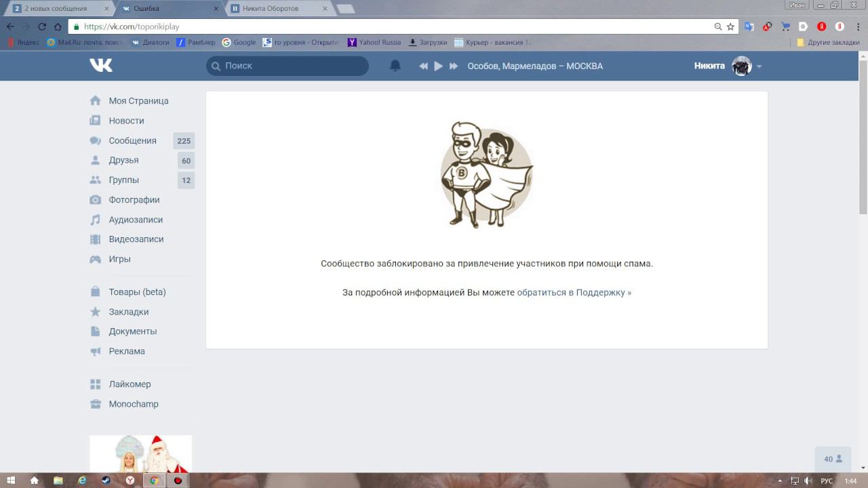Click the megaphone icon for Реклама
The width and height of the screenshot is (868, 488).
[x=96, y=351]
